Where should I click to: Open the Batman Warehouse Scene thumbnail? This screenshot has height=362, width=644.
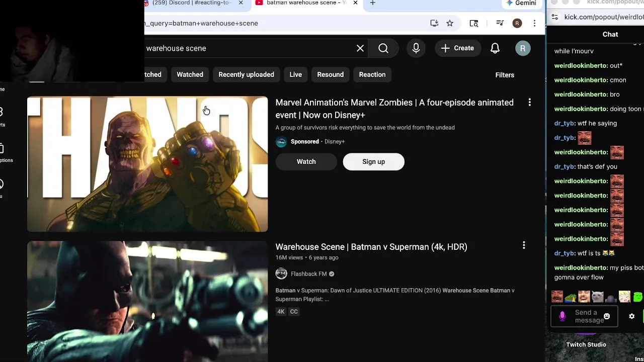pos(147,301)
